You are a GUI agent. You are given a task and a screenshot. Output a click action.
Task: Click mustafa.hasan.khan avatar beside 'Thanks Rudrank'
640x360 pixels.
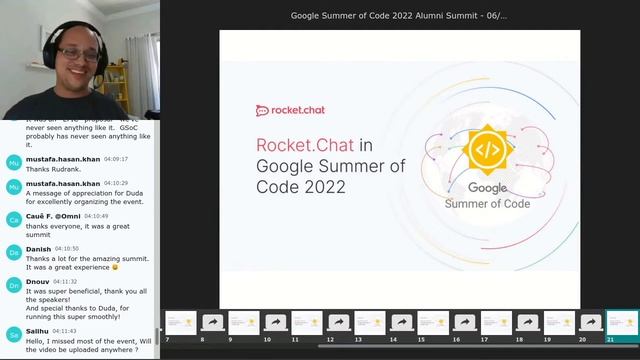point(14,163)
